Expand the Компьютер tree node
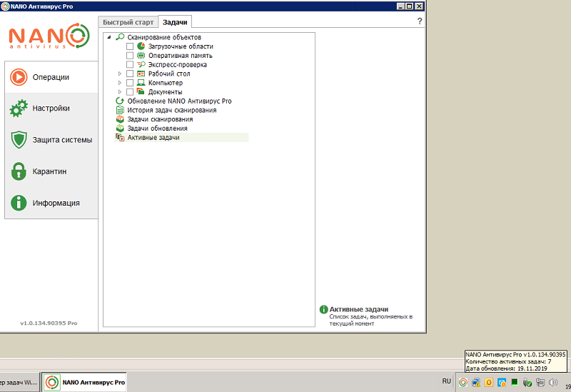 (120, 83)
